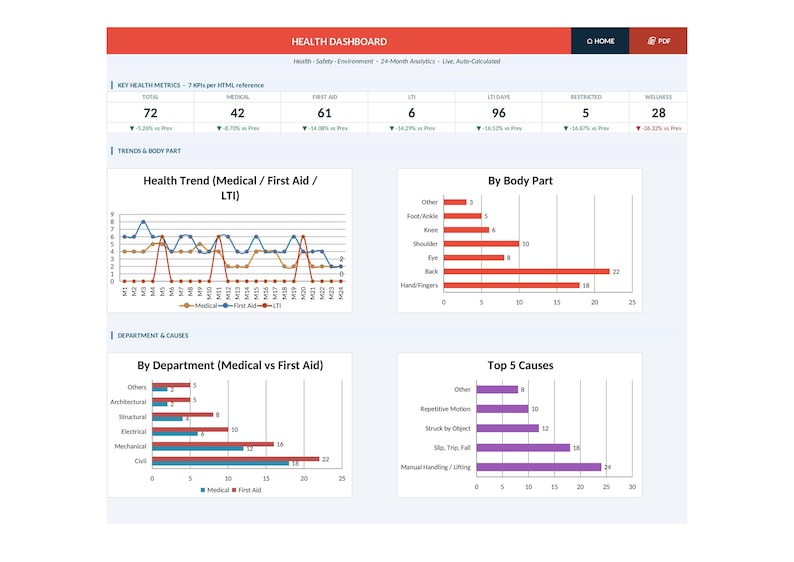Click the Electrical First Aid bar showing 10
The width and height of the screenshot is (794, 562).
click(x=190, y=429)
